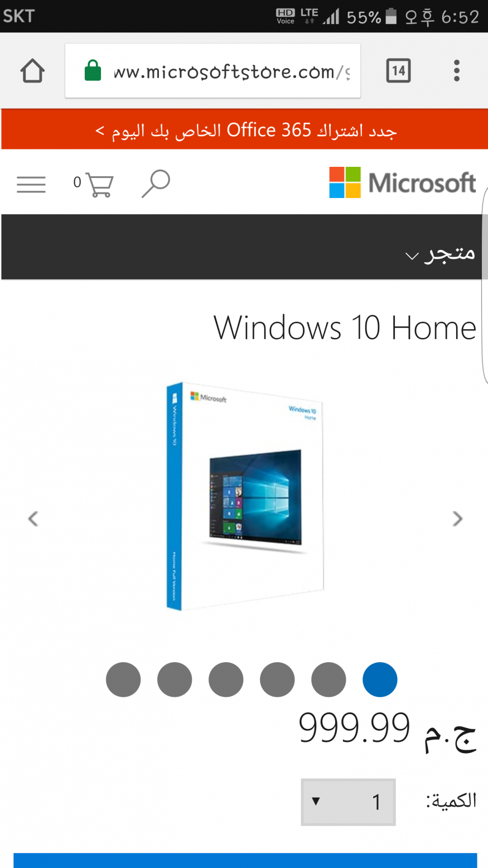
Task: Show the next product image with right arrow
Action: tap(457, 519)
